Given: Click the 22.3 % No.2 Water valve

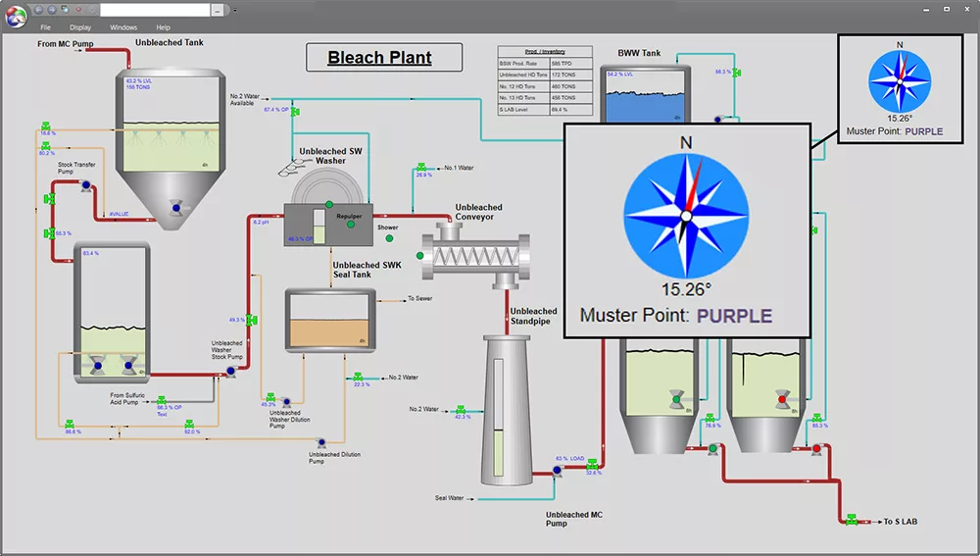Looking at the screenshot, I should click(x=358, y=378).
